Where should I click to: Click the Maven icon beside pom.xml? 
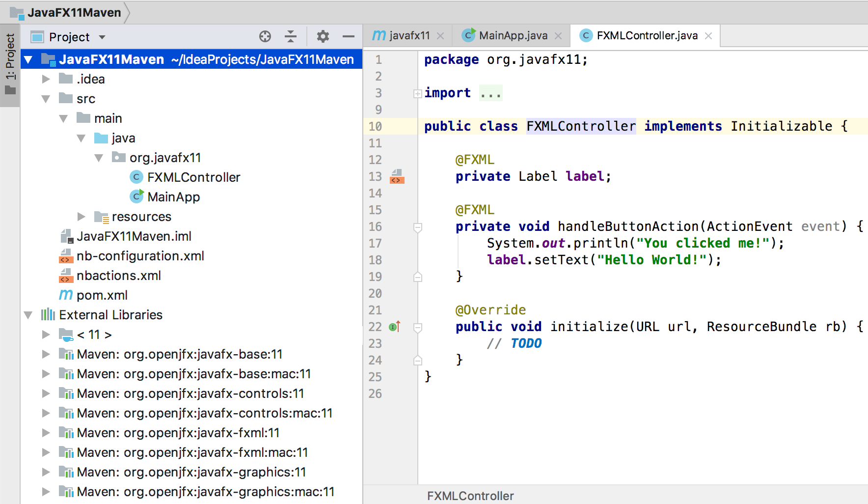66,295
